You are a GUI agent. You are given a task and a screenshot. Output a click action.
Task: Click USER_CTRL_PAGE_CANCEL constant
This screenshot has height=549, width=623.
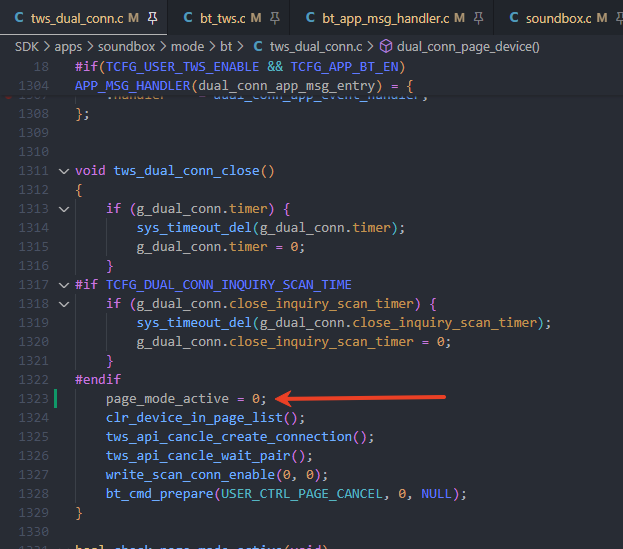(x=302, y=494)
